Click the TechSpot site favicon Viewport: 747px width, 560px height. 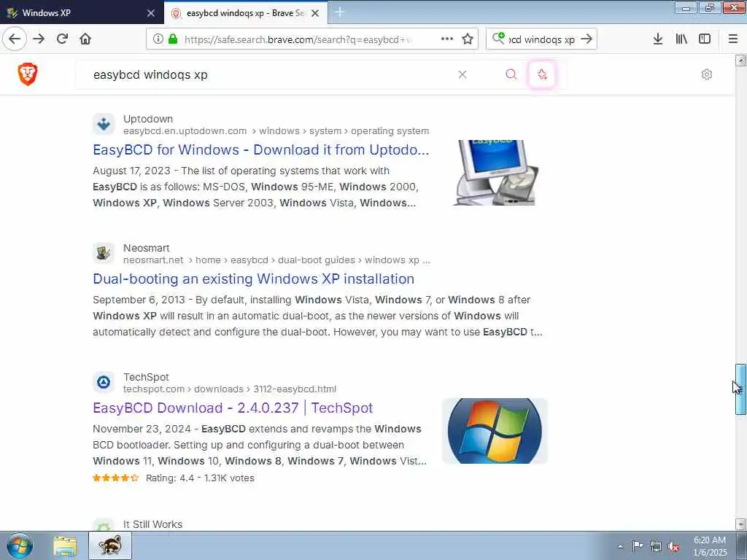(x=104, y=382)
